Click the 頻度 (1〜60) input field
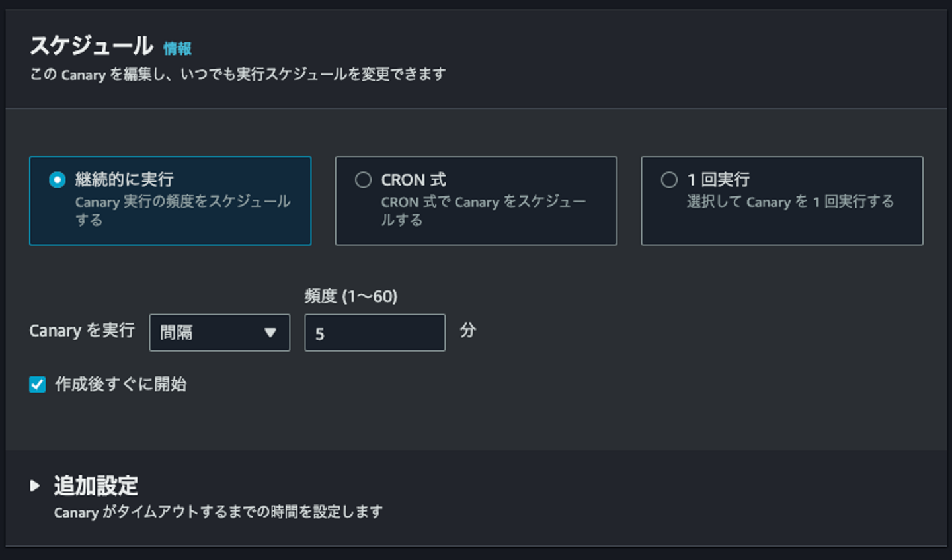This screenshot has width=952, height=560. [374, 333]
